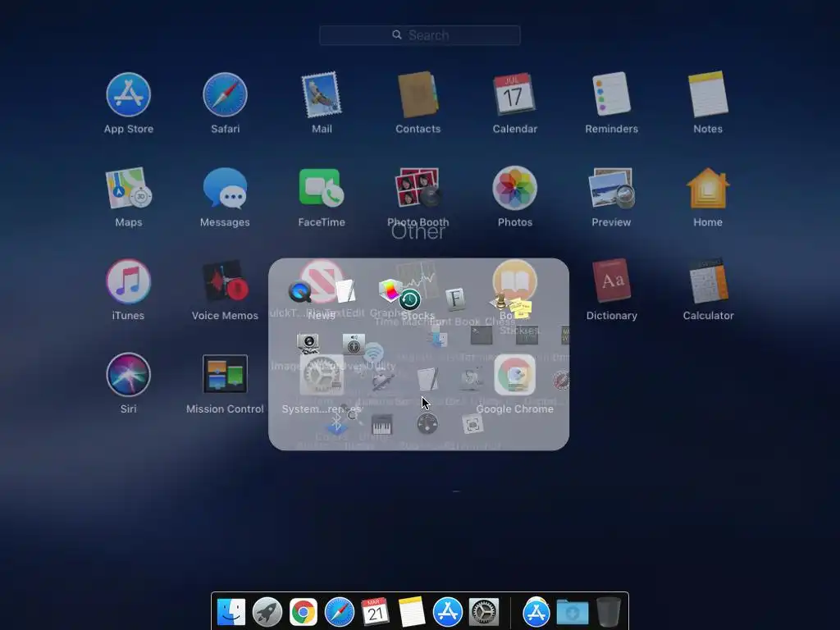Open the Photo Booth app
This screenshot has width=840, height=630.
pyautogui.click(x=418, y=188)
